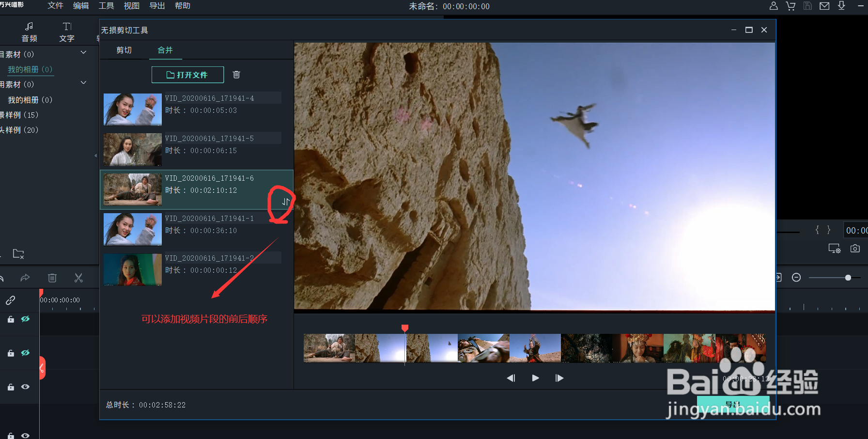Toggle lock on third timeline track

(11, 387)
